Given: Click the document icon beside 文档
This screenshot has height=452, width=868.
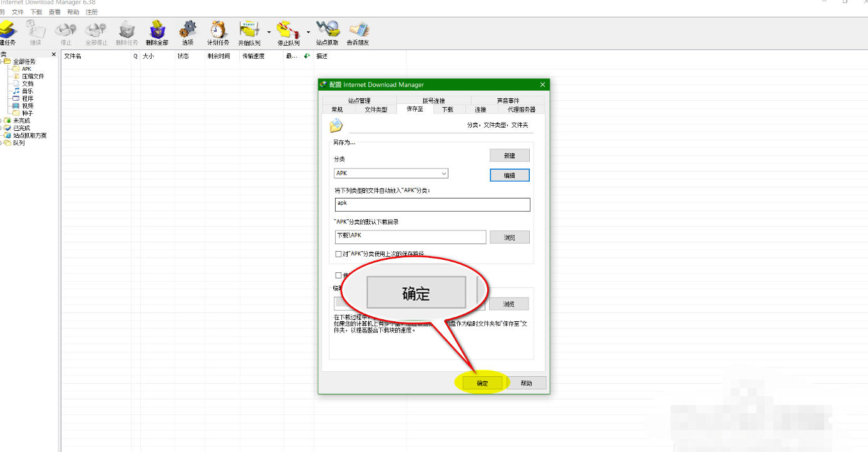Looking at the screenshot, I should 16,83.
